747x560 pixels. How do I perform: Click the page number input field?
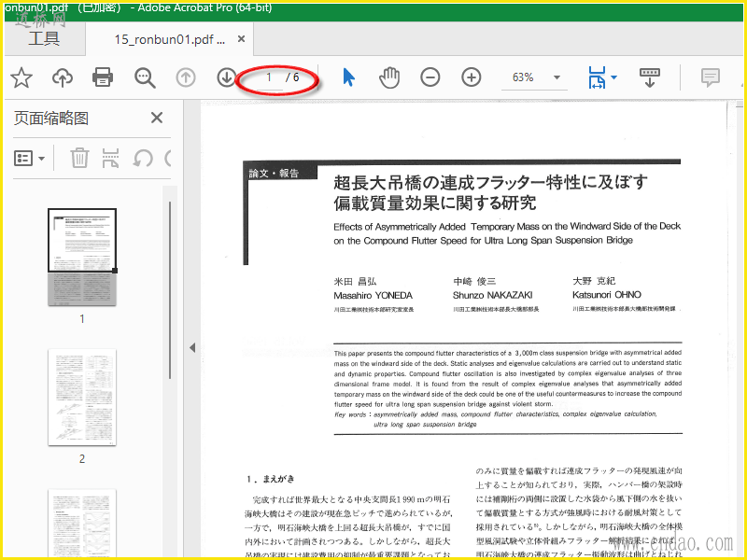tap(269, 77)
